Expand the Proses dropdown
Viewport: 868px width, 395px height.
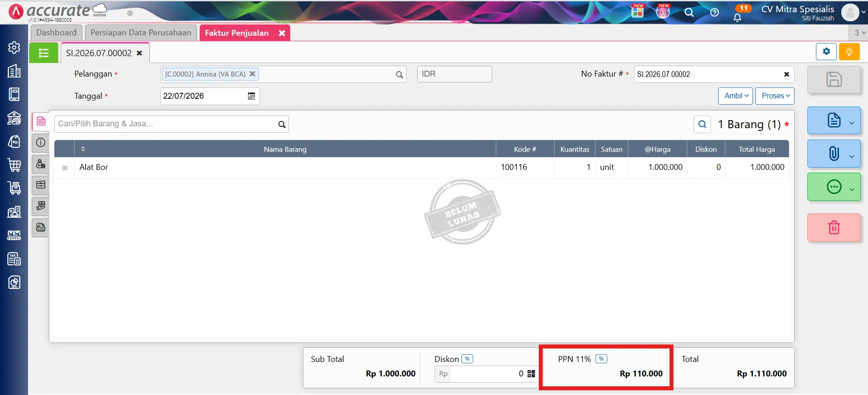(x=775, y=96)
